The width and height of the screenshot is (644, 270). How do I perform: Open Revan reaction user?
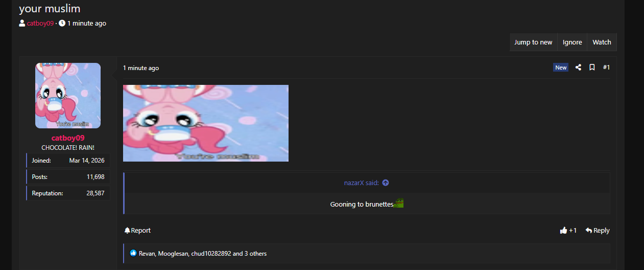click(147, 254)
